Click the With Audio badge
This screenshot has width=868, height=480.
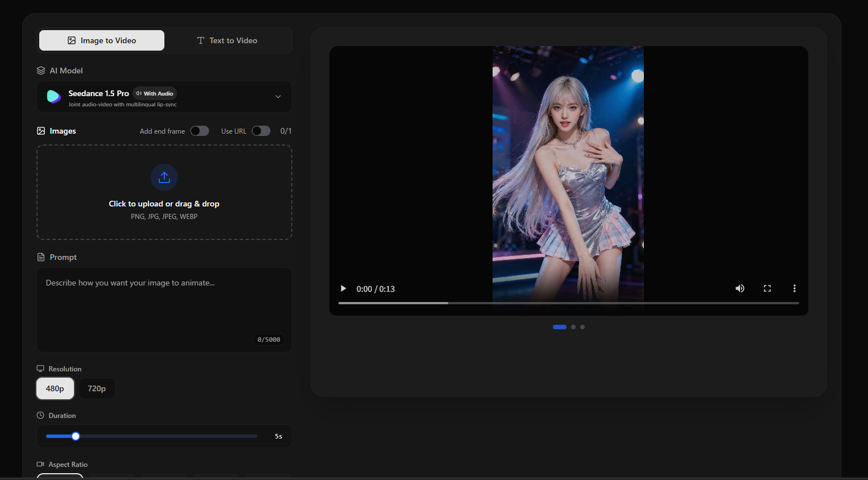[x=155, y=93]
